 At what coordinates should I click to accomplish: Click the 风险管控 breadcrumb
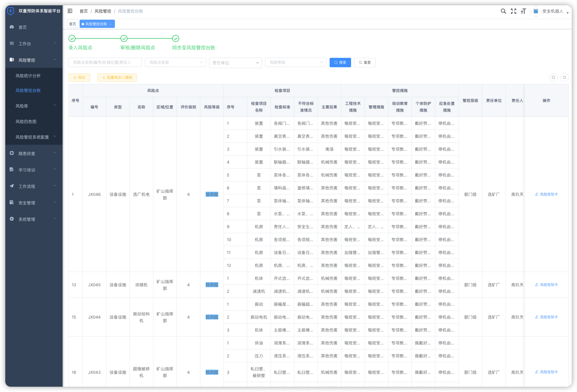pyautogui.click(x=103, y=11)
